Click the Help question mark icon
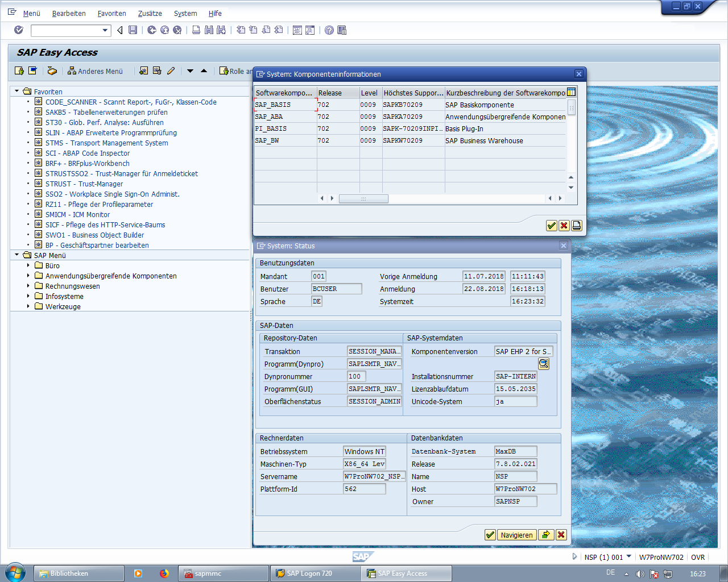The height and width of the screenshot is (582, 728). click(329, 30)
